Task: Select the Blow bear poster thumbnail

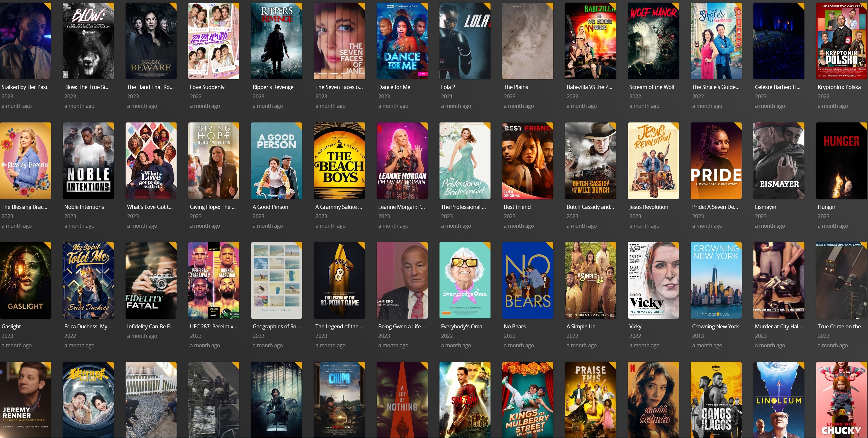Action: [88, 41]
